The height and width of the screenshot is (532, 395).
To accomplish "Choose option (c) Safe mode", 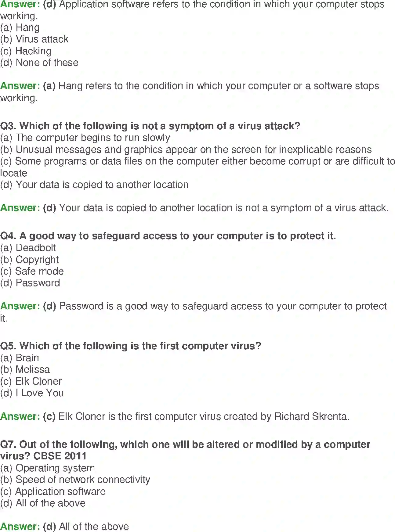I will (32, 271).
